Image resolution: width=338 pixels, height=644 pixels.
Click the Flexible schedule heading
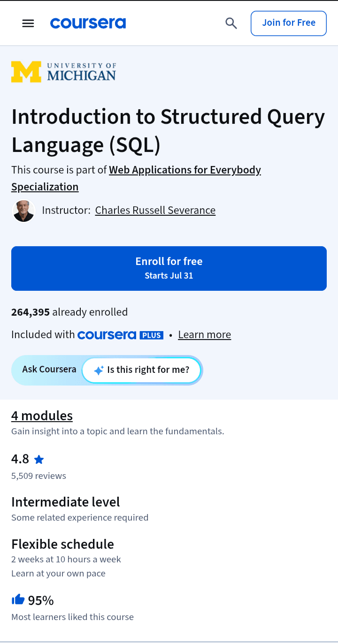62,544
